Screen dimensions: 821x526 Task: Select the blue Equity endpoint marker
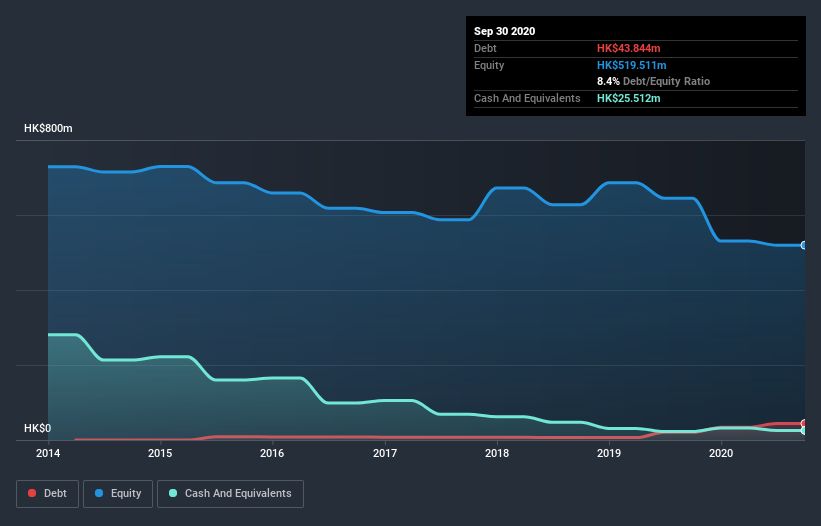coord(803,245)
